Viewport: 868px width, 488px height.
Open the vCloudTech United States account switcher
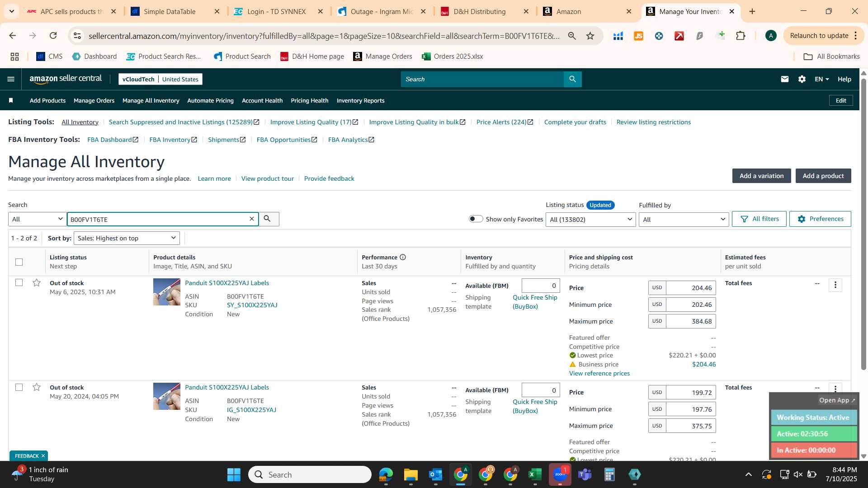pyautogui.click(x=160, y=79)
